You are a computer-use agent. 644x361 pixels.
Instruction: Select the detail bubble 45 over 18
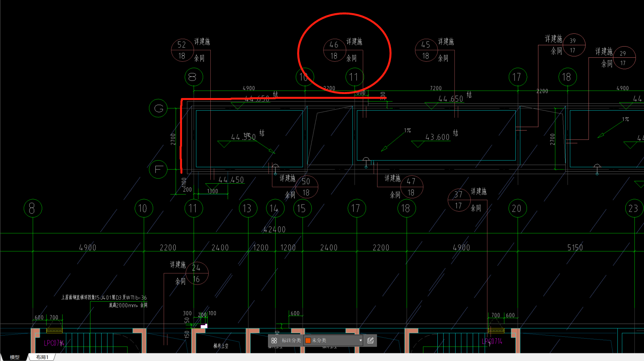[426, 50]
